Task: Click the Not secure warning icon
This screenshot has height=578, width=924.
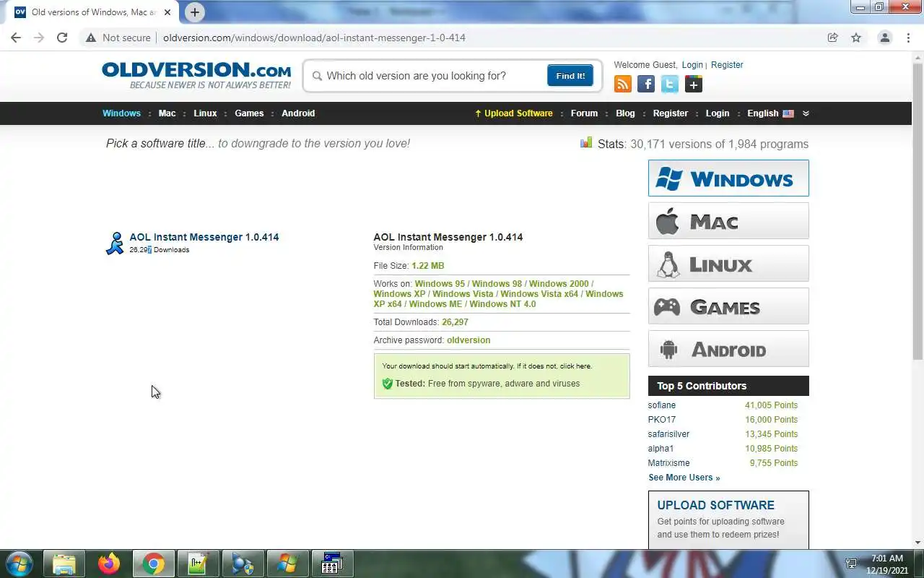Action: [91, 38]
